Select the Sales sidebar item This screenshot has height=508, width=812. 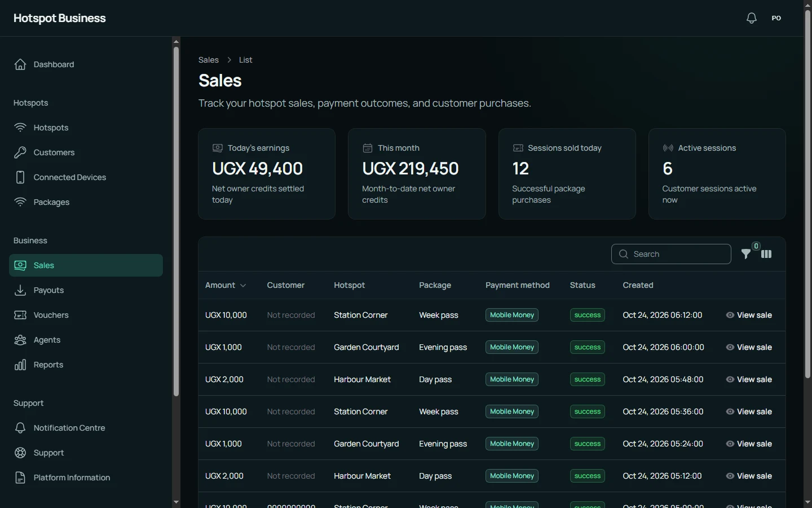point(86,265)
